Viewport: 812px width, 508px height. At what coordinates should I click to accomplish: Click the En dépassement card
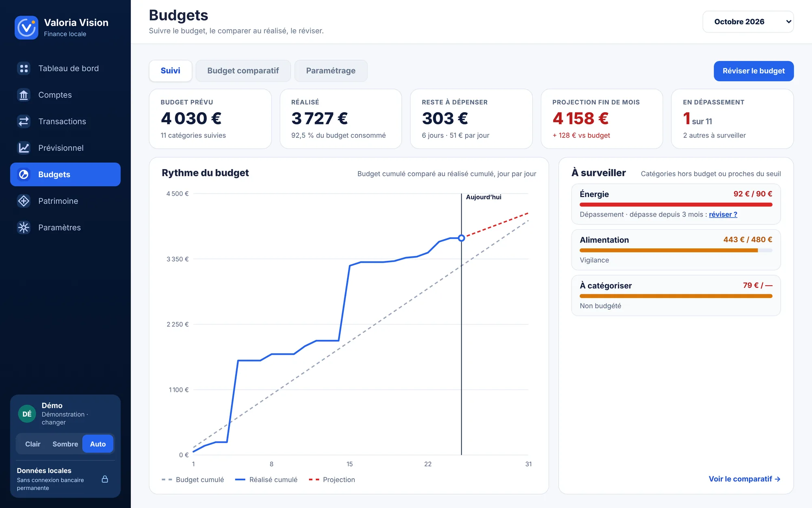pyautogui.click(x=732, y=119)
